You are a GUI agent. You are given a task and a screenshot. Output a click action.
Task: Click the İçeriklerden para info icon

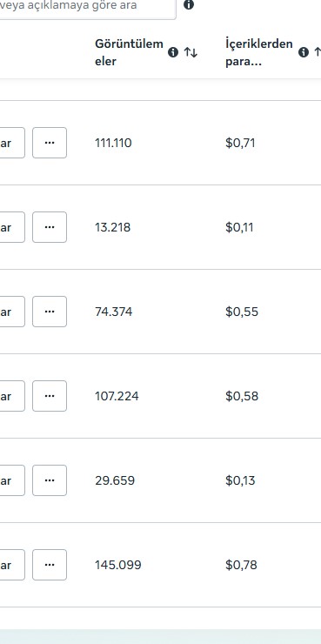[x=304, y=52]
